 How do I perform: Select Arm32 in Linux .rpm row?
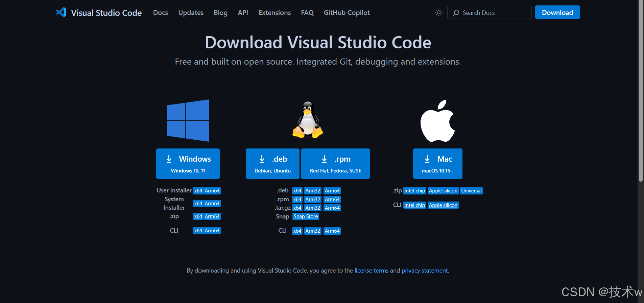click(313, 200)
